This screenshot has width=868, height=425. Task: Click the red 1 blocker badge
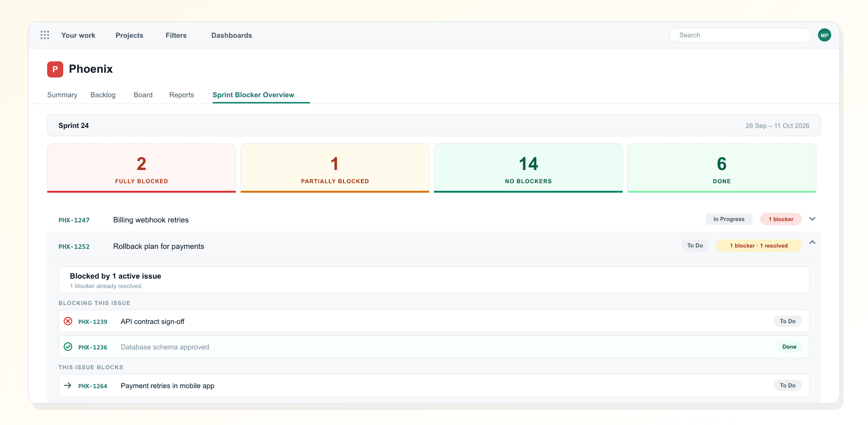(x=781, y=219)
